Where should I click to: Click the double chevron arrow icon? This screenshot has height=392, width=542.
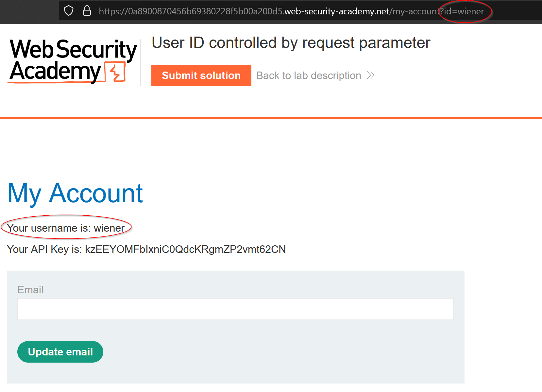370,75
